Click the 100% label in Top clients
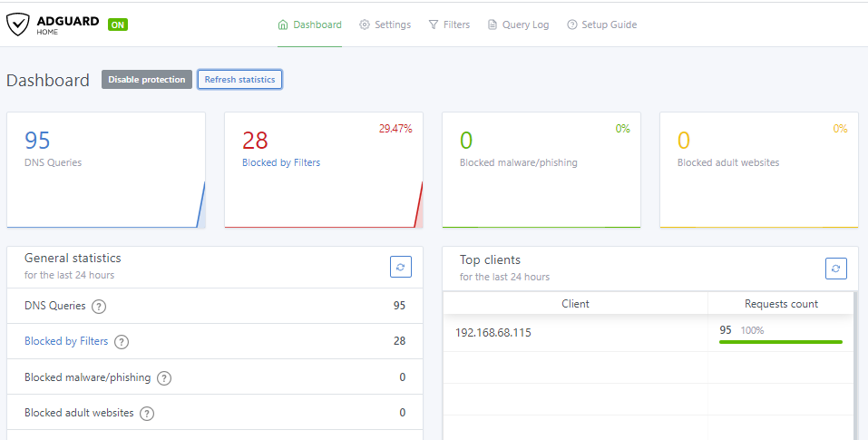868x440 pixels. tap(752, 330)
